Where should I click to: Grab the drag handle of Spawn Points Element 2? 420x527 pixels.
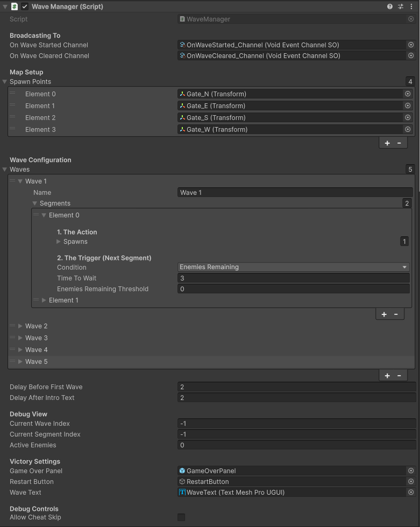tap(12, 116)
